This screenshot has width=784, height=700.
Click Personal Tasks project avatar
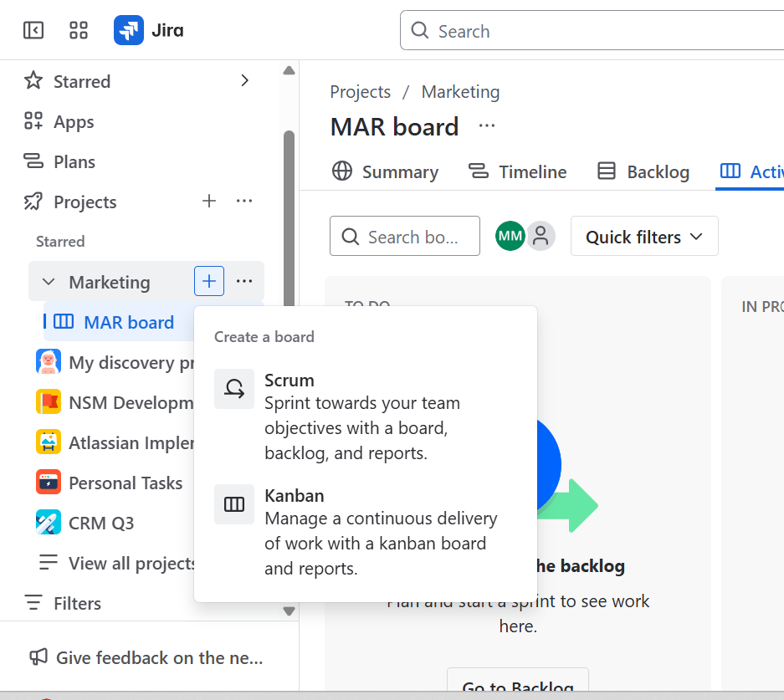(49, 482)
